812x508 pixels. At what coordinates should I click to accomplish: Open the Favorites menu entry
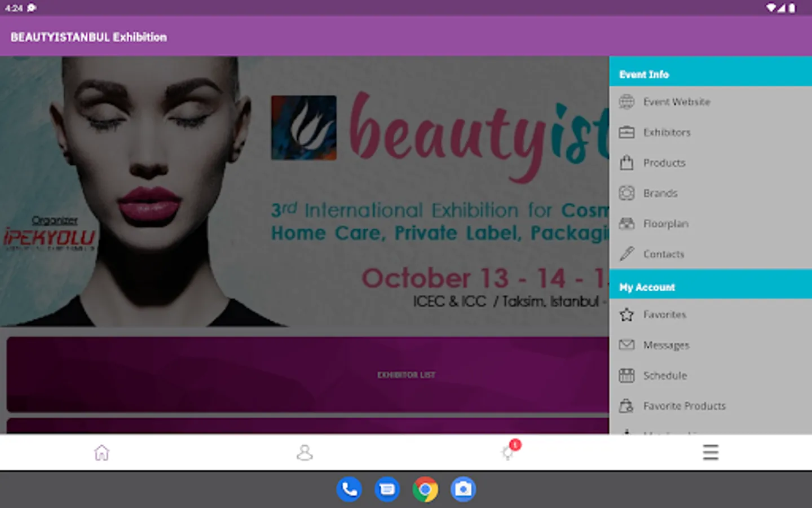pyautogui.click(x=710, y=314)
